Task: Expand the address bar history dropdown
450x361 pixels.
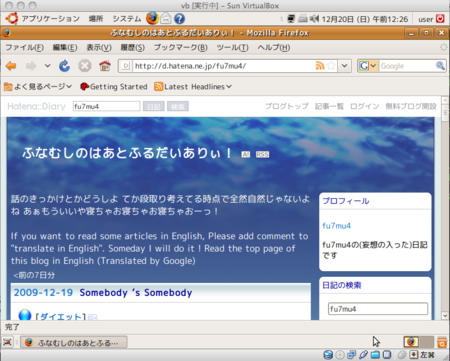Action: coord(345,66)
